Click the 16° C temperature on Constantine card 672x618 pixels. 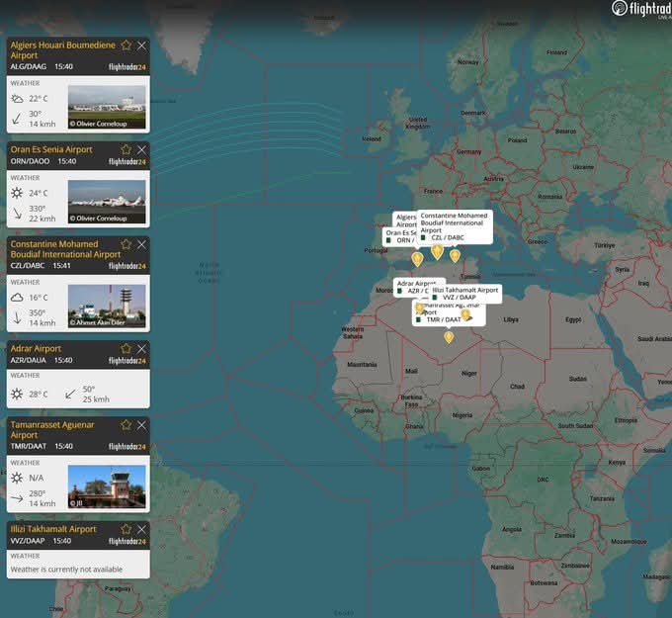pyautogui.click(x=39, y=298)
